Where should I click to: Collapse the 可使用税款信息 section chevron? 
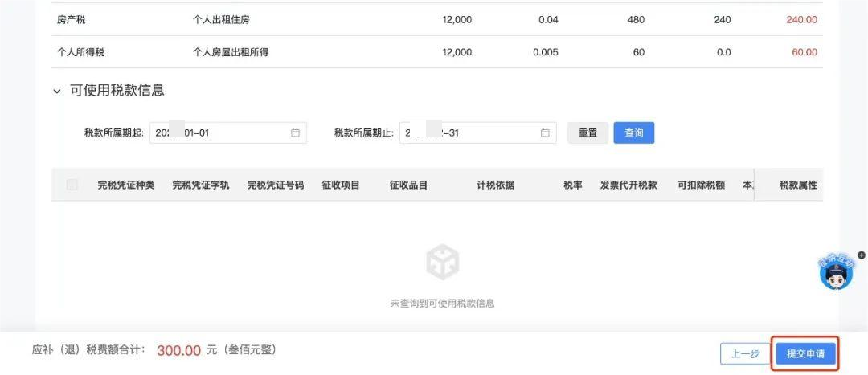pos(56,92)
